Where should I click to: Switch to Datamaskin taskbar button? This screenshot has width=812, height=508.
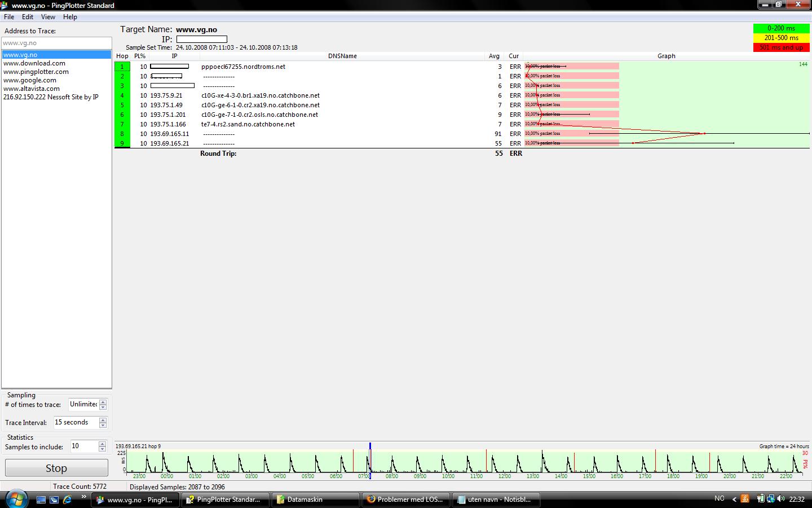point(315,500)
